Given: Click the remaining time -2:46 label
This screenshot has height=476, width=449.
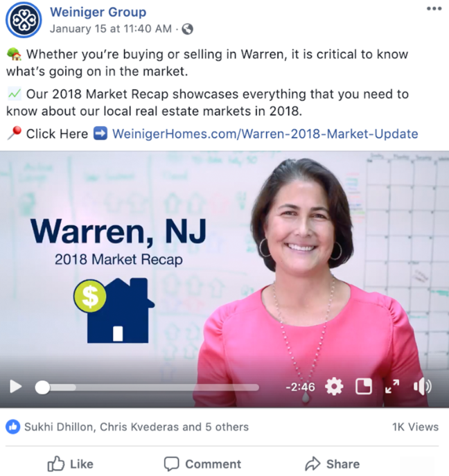Looking at the screenshot, I should tap(300, 387).
